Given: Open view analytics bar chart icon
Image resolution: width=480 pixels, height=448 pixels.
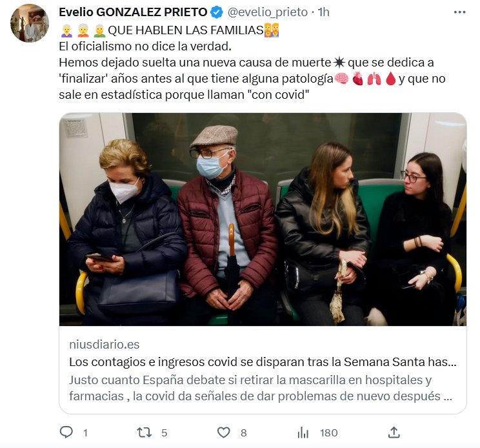Looking at the screenshot, I should coord(303,432).
